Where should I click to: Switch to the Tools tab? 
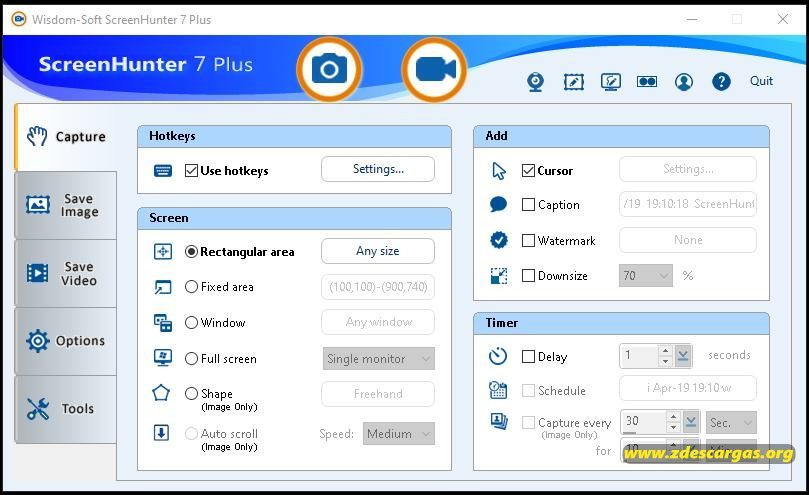click(66, 409)
